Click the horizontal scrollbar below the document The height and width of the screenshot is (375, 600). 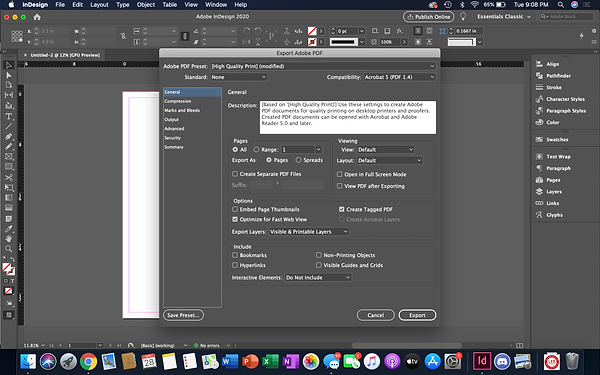point(407,345)
